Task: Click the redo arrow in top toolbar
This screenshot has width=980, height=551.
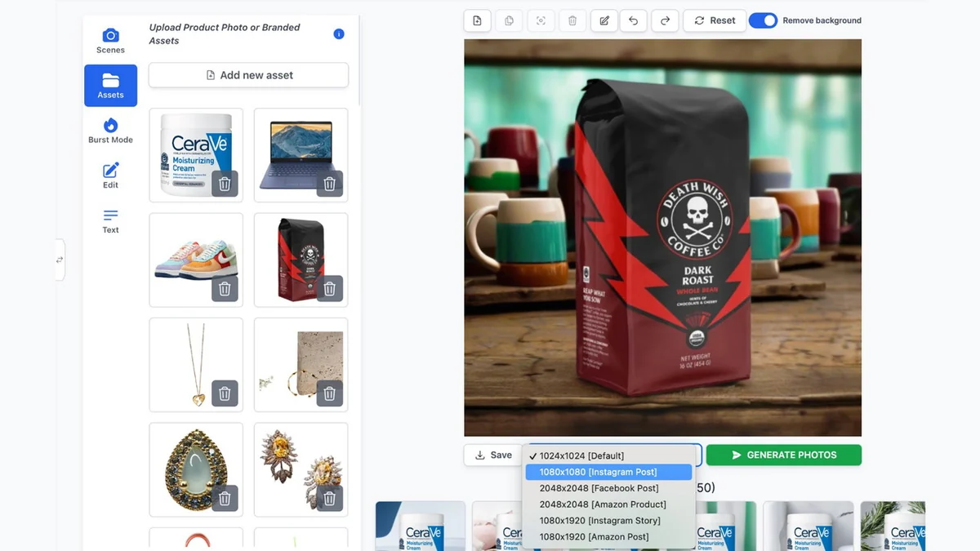Action: point(665,20)
